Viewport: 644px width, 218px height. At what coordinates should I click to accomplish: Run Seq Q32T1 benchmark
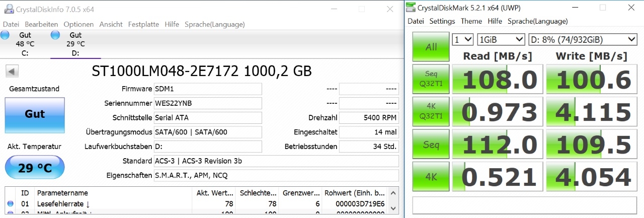[431, 79]
